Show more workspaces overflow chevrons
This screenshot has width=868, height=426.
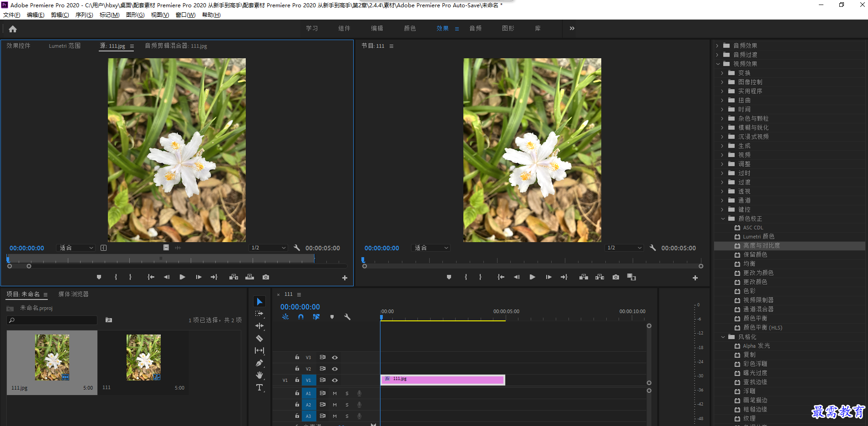(572, 28)
